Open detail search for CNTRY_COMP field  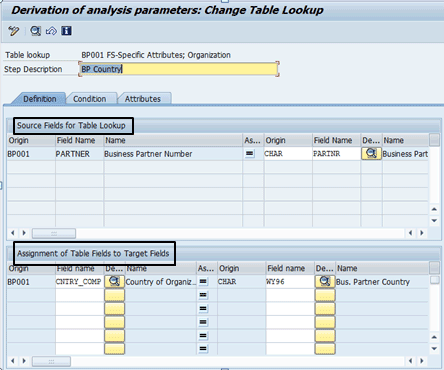pyautogui.click(x=114, y=282)
